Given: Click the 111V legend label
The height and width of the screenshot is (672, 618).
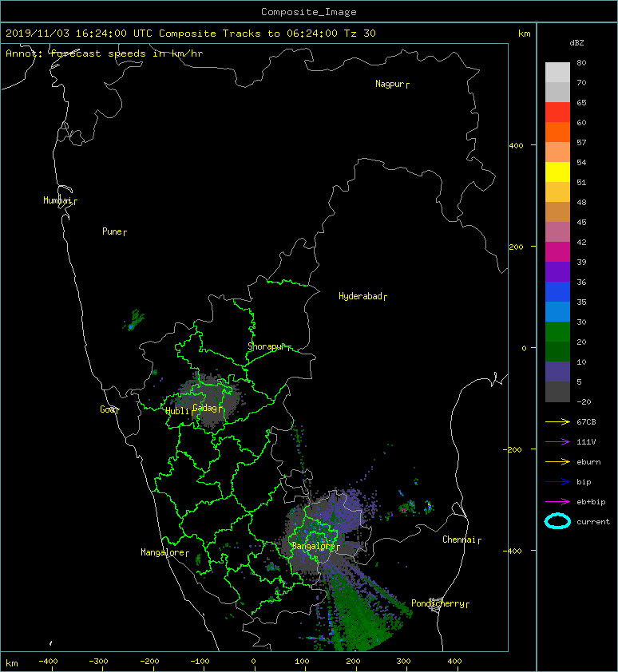Looking at the screenshot, I should coord(586,442).
